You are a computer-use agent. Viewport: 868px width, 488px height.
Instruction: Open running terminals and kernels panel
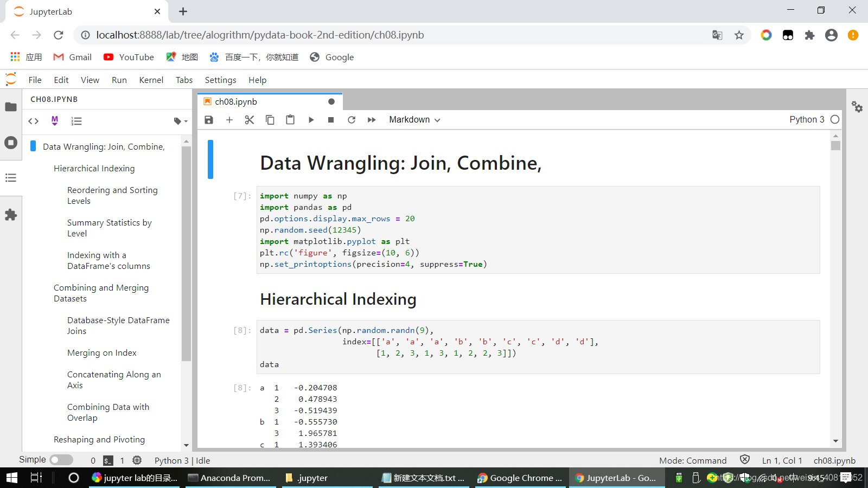pos(11,143)
